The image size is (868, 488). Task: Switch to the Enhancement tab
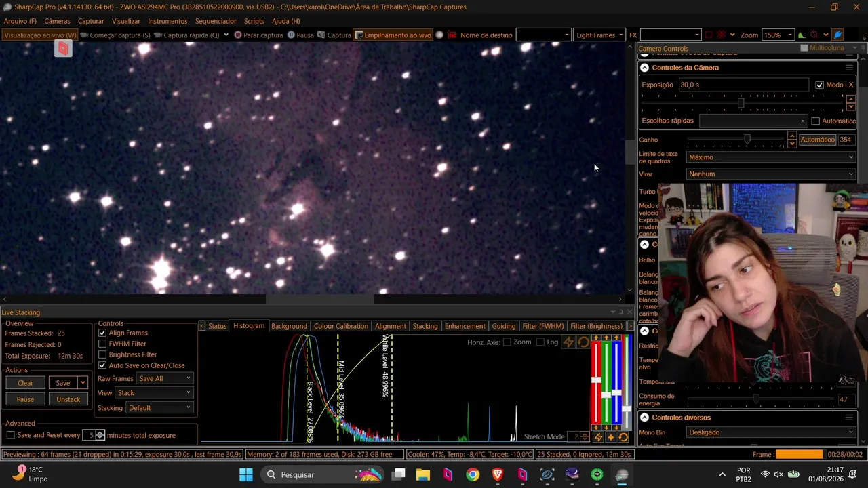[x=465, y=326]
